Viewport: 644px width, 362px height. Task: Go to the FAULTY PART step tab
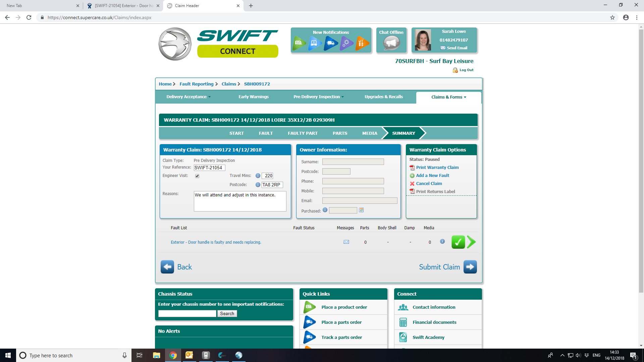(x=303, y=133)
